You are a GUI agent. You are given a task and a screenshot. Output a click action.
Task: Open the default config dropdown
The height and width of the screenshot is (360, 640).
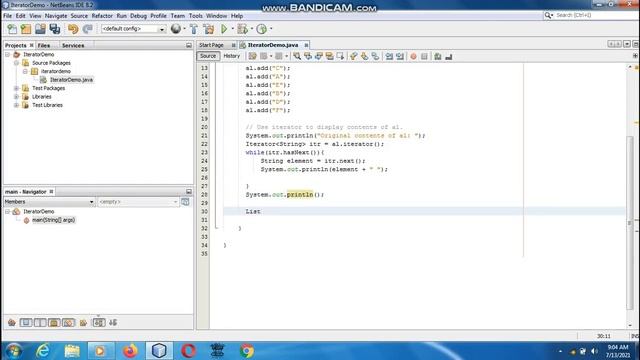(x=133, y=29)
